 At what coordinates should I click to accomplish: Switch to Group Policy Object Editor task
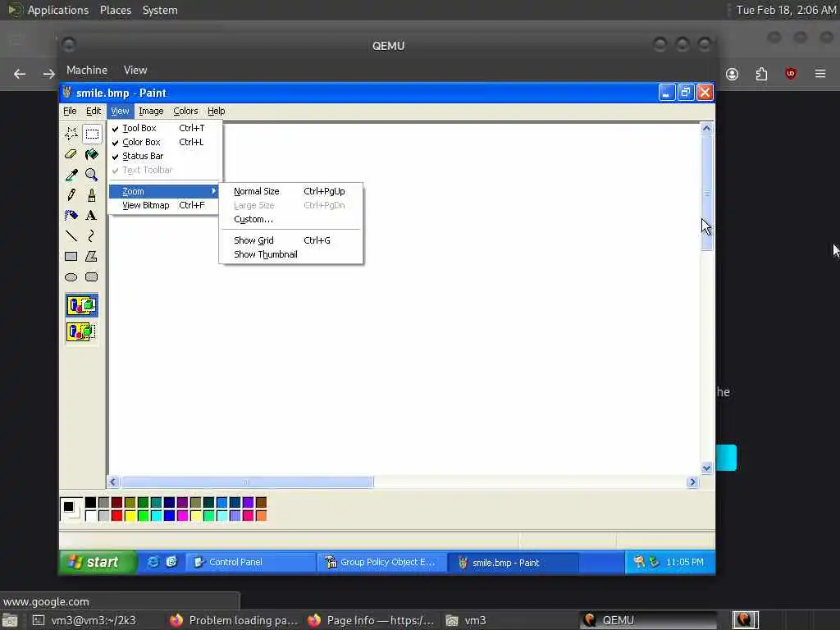tap(382, 562)
